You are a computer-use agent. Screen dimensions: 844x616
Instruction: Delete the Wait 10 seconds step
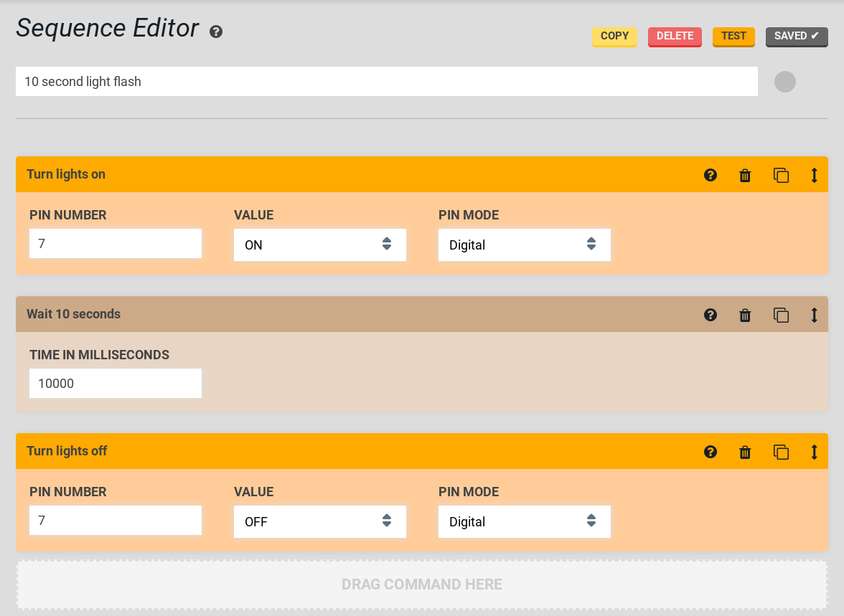[745, 315]
